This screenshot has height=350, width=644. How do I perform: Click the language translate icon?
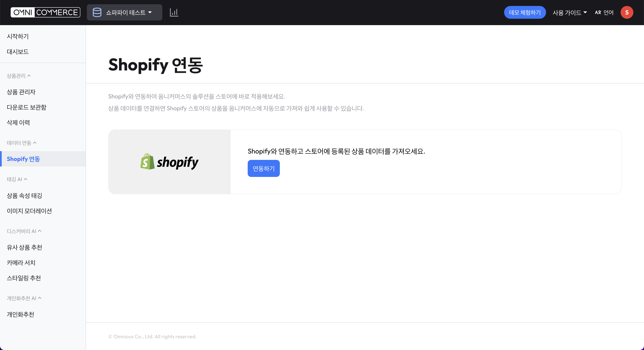[x=598, y=12]
